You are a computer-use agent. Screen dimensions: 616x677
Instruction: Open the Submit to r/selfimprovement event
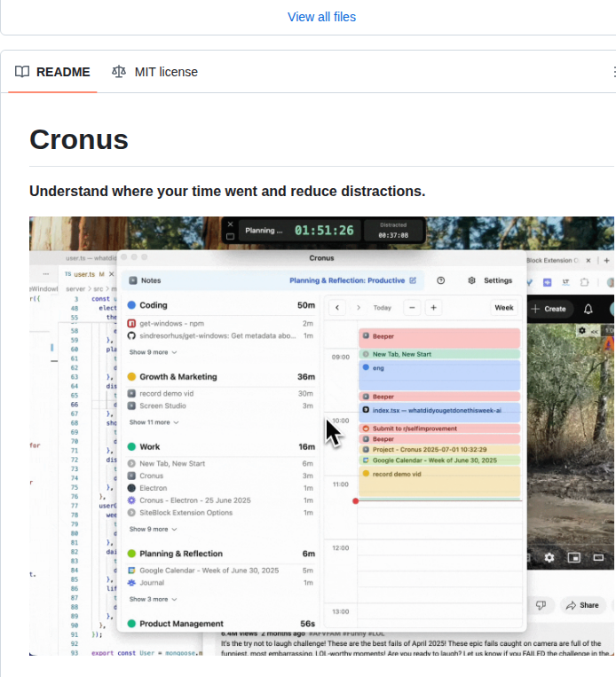439,429
